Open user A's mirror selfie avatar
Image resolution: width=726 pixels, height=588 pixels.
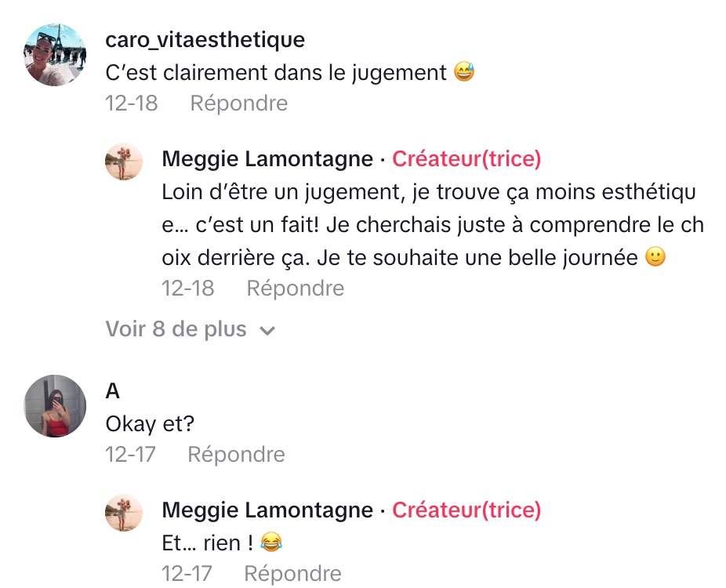(x=55, y=405)
